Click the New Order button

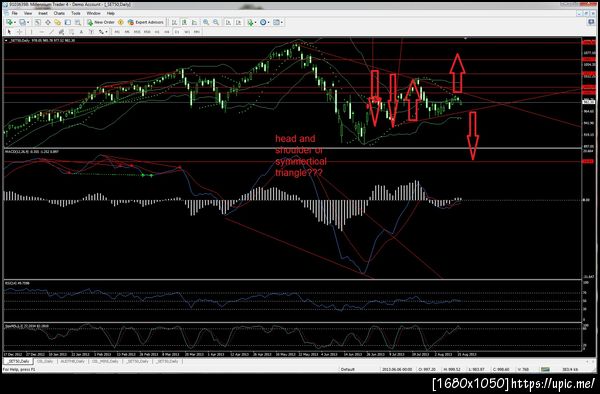click(101, 22)
